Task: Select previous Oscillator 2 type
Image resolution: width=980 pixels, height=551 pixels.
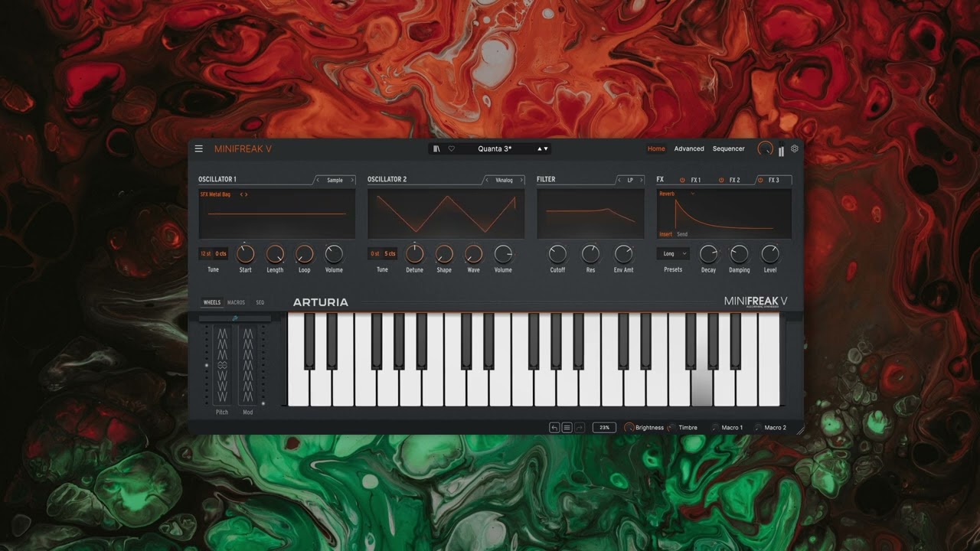Action: (x=486, y=181)
